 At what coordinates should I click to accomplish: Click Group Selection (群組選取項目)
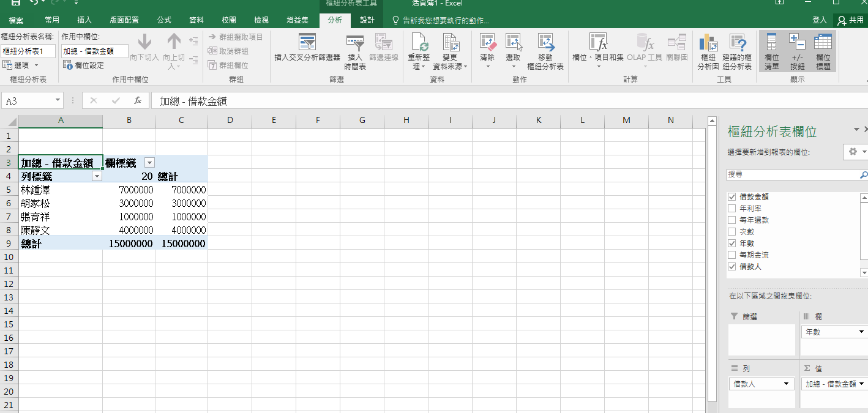(235, 37)
